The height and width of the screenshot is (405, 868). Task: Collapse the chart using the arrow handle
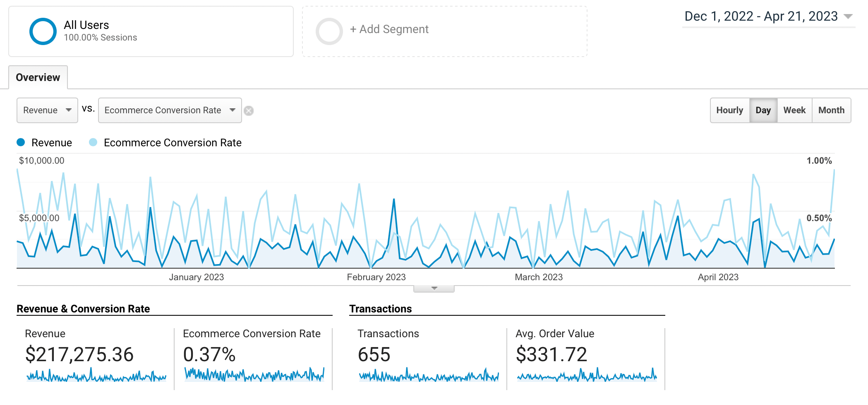click(x=434, y=288)
